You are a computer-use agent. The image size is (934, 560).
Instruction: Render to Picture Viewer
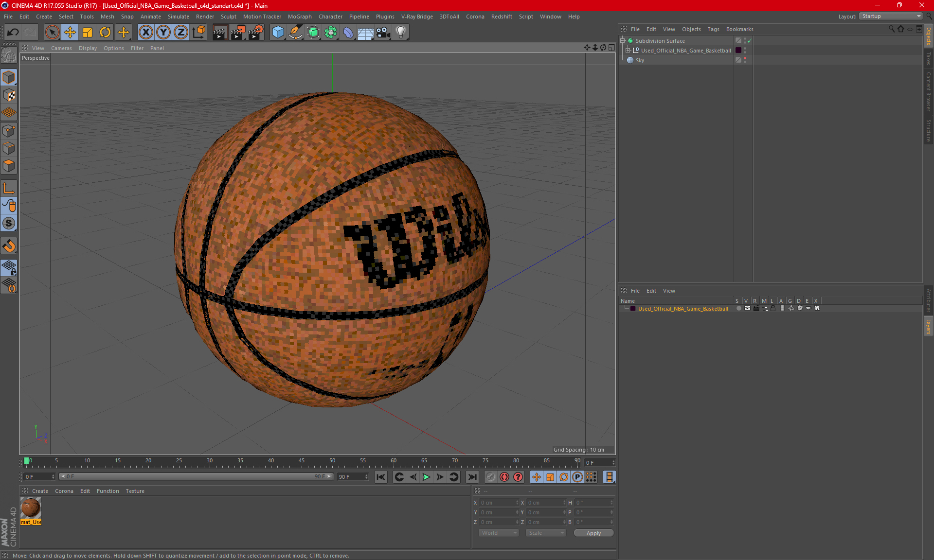[x=238, y=33]
